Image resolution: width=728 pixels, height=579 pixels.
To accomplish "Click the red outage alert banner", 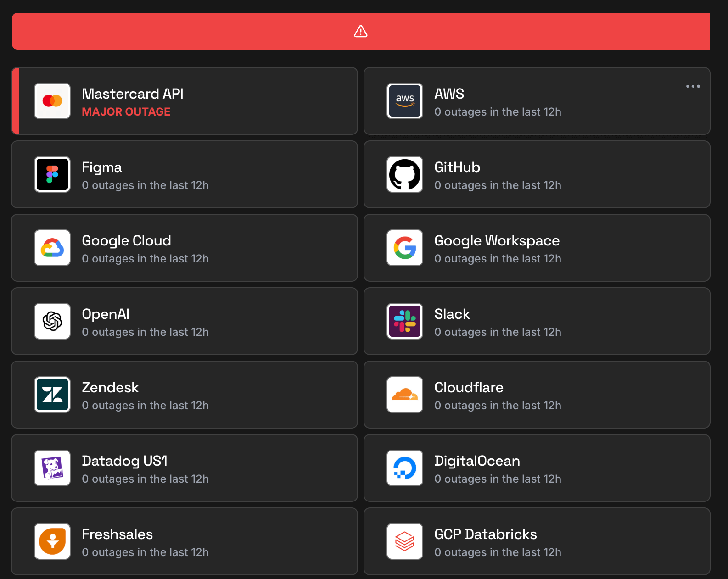I will tap(184, 31).
